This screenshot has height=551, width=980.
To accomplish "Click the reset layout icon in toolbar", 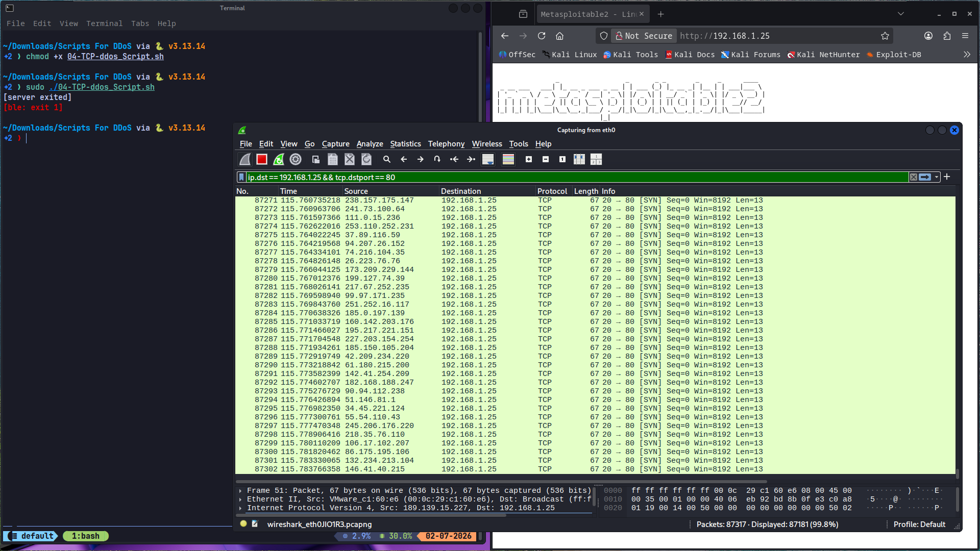I will 596,160.
